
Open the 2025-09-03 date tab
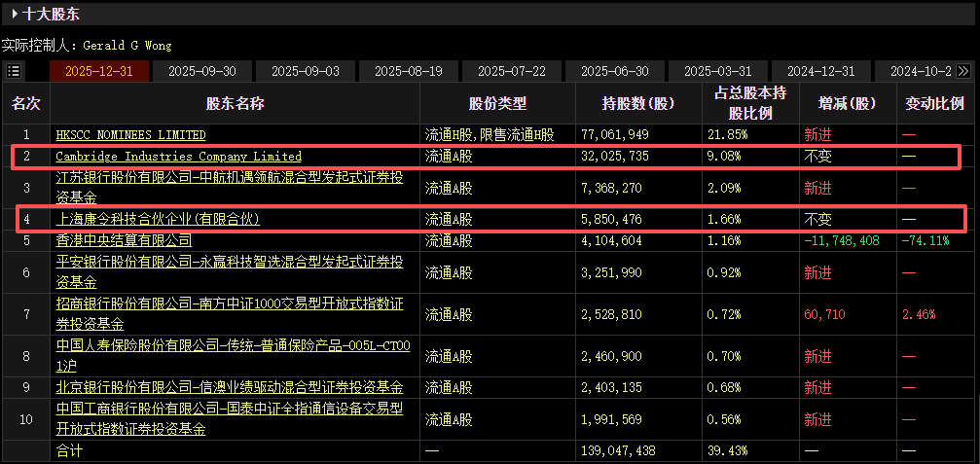click(305, 71)
